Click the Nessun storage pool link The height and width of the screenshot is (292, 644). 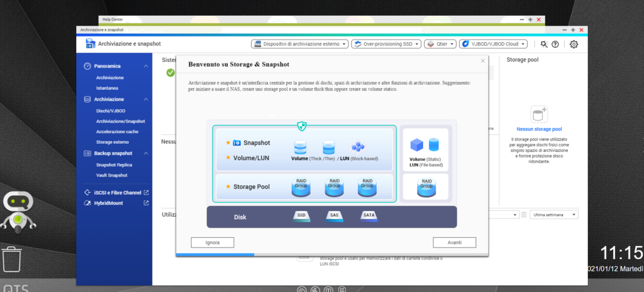point(539,129)
